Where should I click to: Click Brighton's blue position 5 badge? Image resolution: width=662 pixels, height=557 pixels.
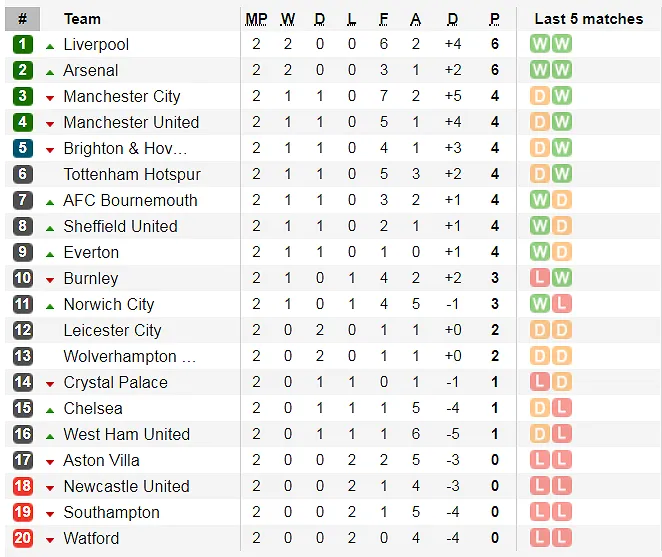23,148
